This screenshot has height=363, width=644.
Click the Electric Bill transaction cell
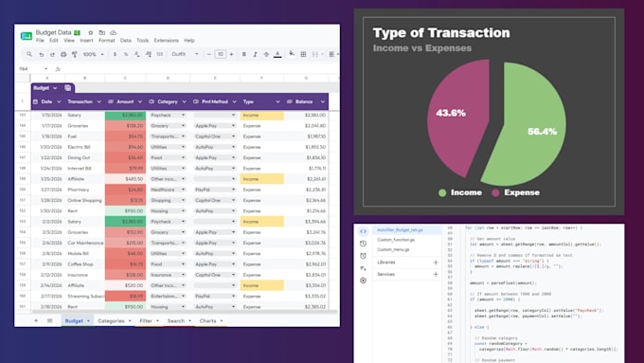[x=84, y=147]
